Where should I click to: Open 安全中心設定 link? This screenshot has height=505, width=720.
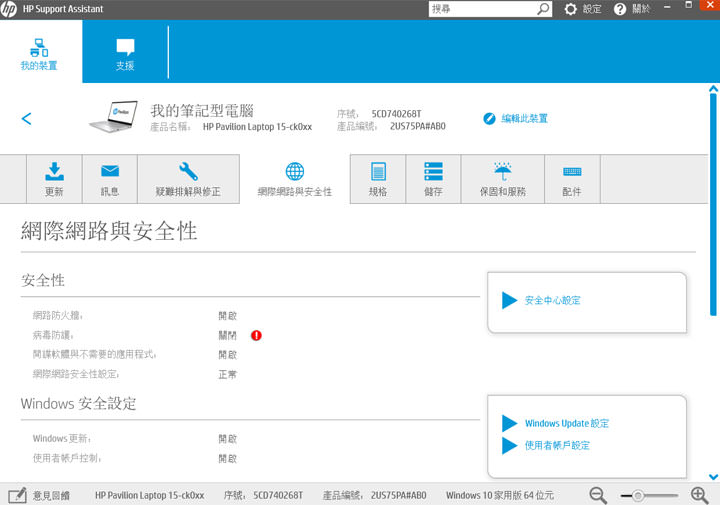(552, 300)
